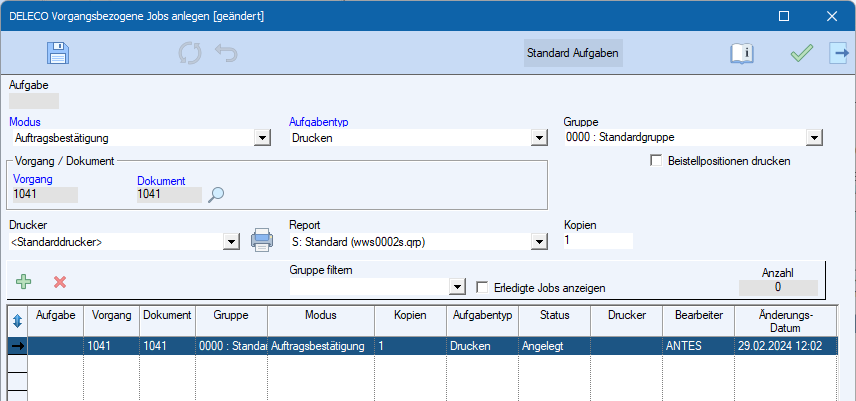Expand the Modus dropdown
856x401 pixels.
[262, 138]
